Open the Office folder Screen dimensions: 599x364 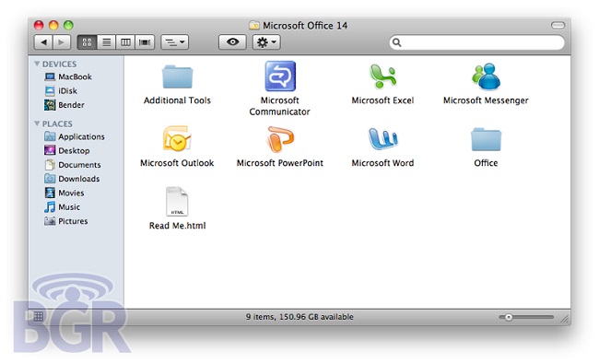pyautogui.click(x=486, y=139)
